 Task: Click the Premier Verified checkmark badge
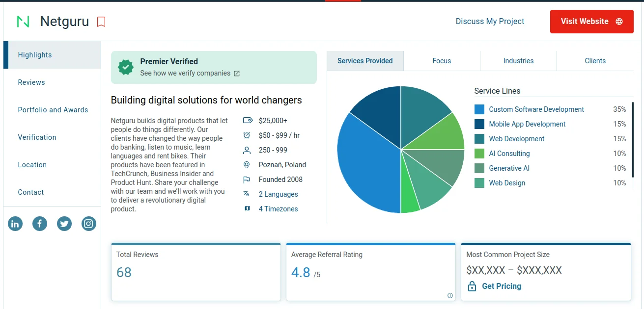click(126, 67)
